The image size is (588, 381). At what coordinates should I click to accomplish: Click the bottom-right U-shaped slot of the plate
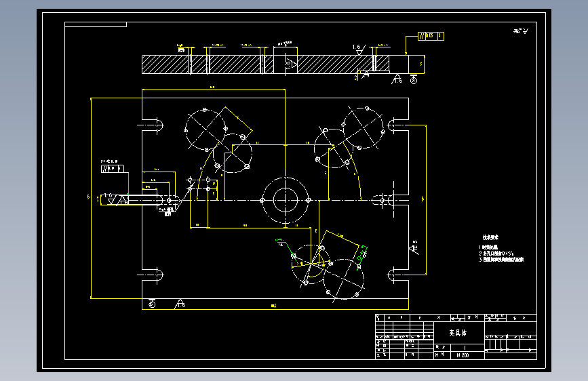point(397,275)
